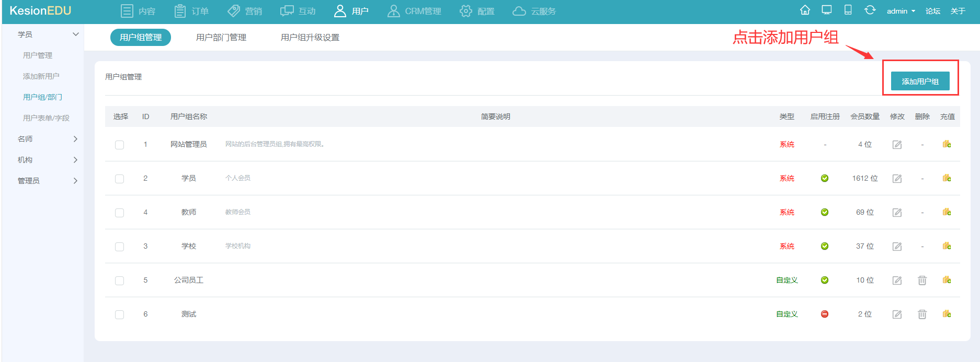Click the refresh cache icon

click(870, 10)
